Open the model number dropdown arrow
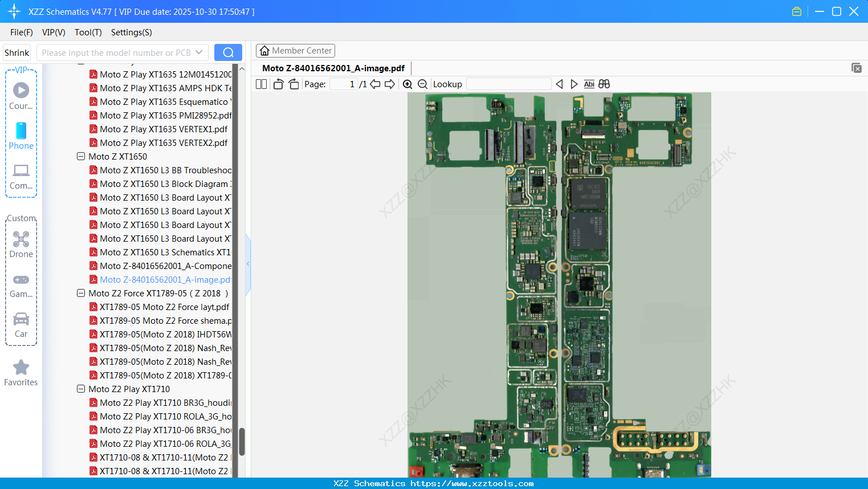868x489 pixels. (x=199, y=52)
